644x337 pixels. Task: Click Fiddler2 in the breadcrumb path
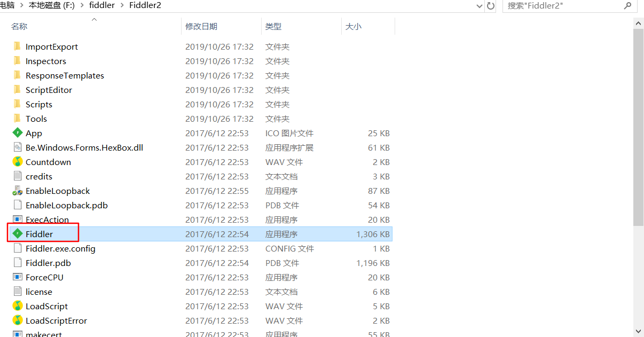pyautogui.click(x=145, y=6)
